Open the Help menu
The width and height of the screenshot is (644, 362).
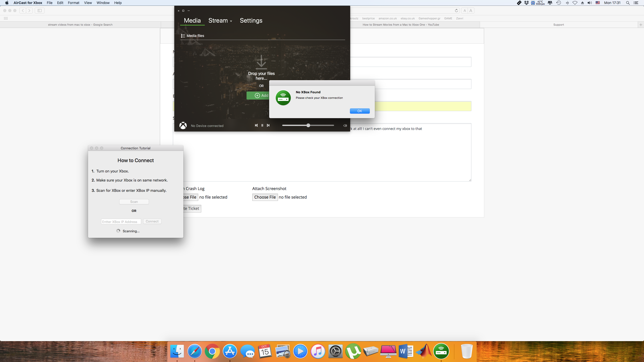118,3
